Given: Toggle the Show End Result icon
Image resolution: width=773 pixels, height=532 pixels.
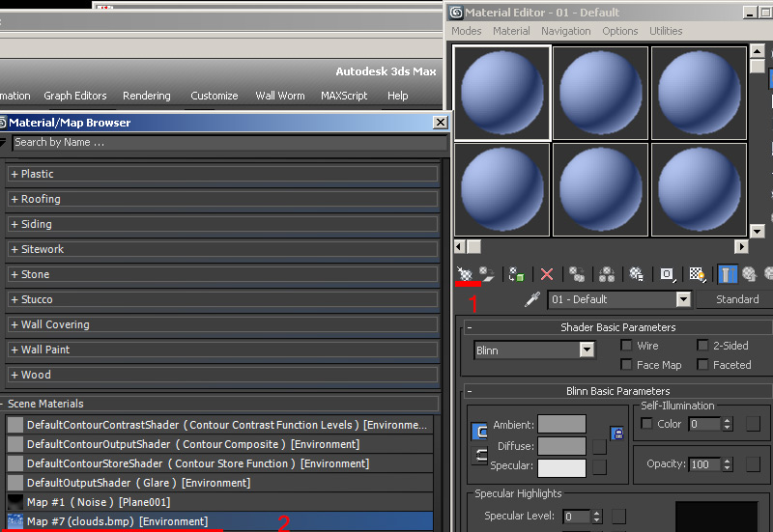Looking at the screenshot, I should point(728,274).
